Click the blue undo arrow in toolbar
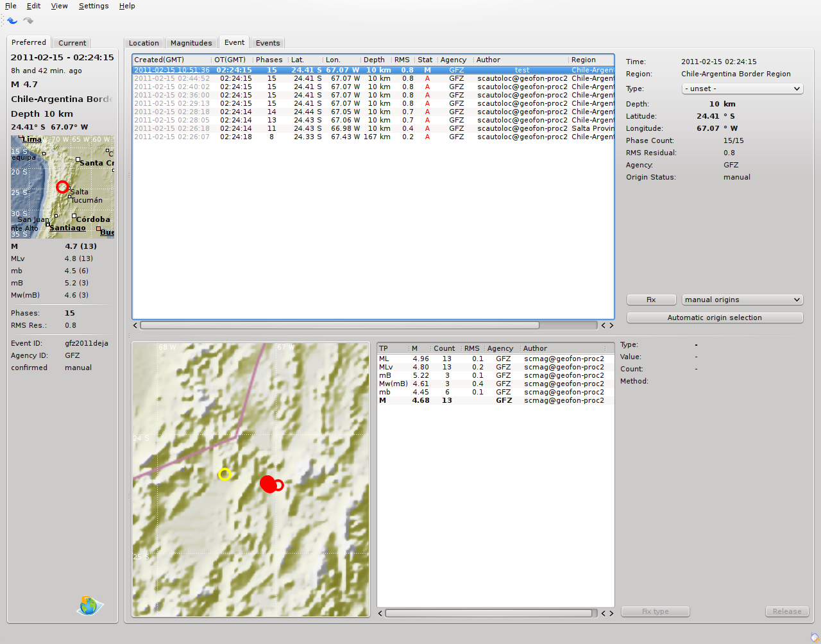The image size is (821, 644). (12, 21)
